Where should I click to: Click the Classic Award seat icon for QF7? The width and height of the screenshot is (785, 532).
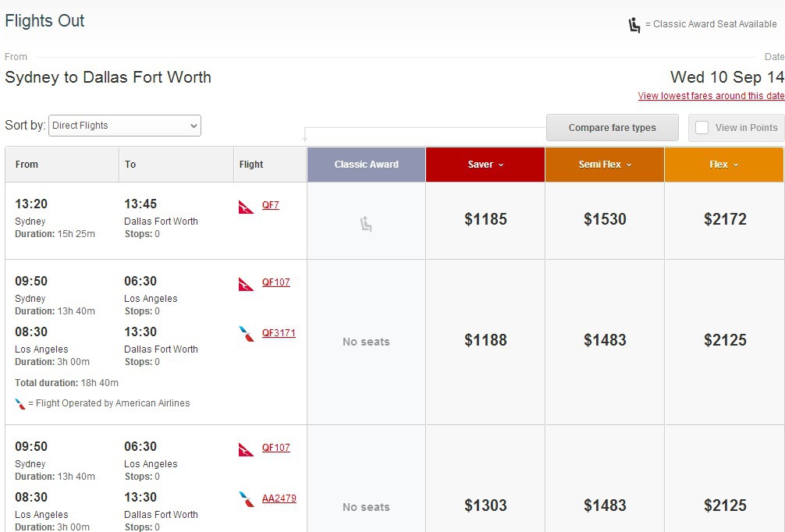click(366, 225)
